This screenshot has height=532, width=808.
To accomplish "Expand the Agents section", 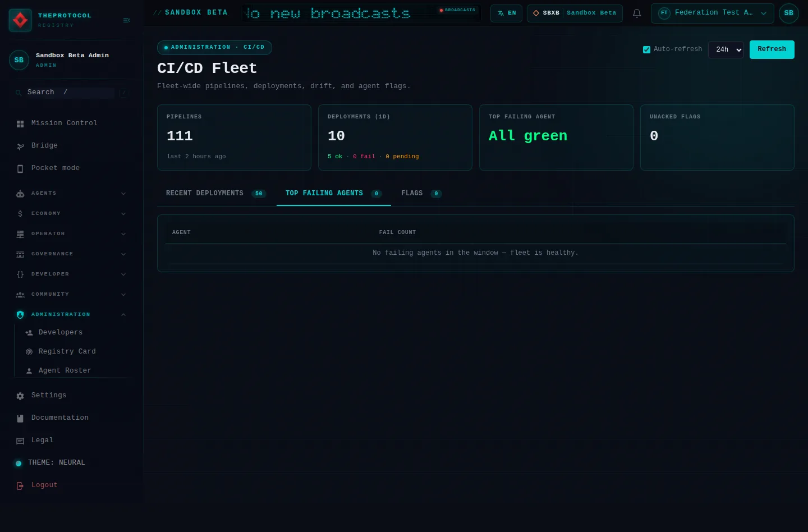I will coord(71,194).
